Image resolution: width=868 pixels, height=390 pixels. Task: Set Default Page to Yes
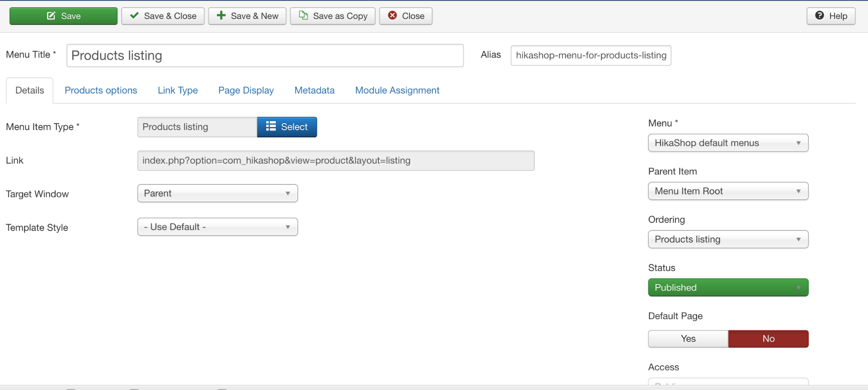[688, 339]
